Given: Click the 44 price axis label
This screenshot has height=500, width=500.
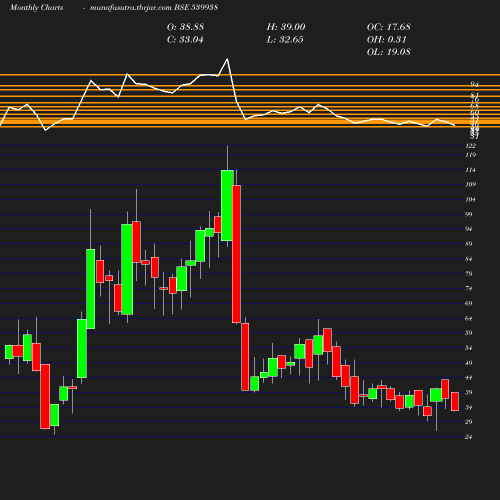Looking at the screenshot, I should pyautogui.click(x=469, y=378).
